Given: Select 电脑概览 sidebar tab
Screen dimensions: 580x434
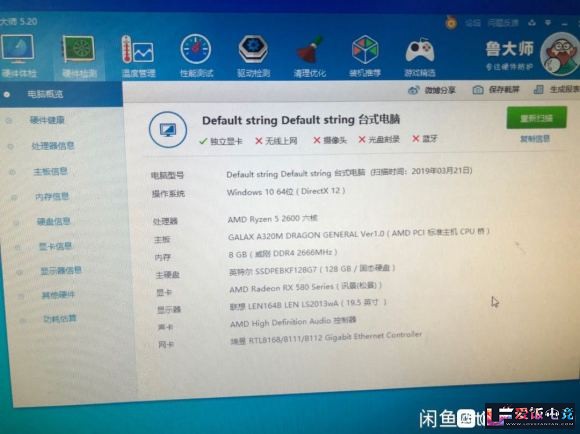Looking at the screenshot, I should pos(61,94).
